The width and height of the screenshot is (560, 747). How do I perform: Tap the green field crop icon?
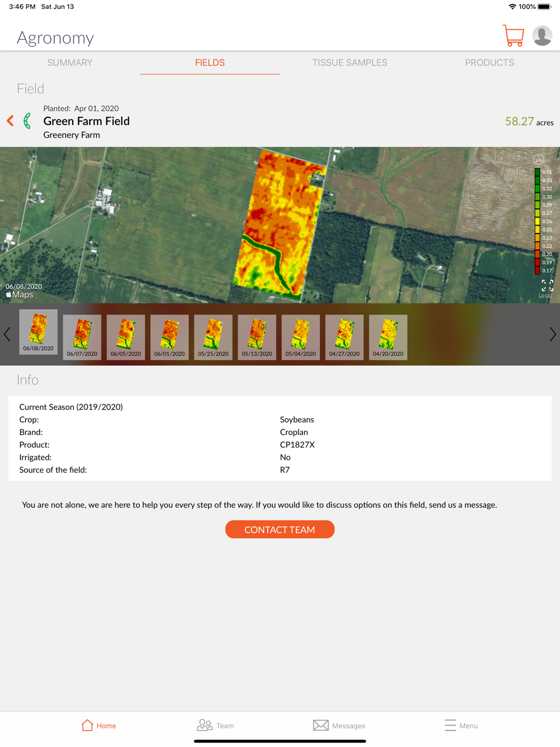point(27,121)
